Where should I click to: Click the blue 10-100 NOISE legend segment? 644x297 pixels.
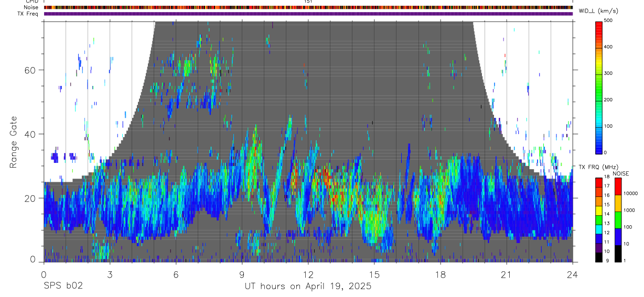point(617,236)
